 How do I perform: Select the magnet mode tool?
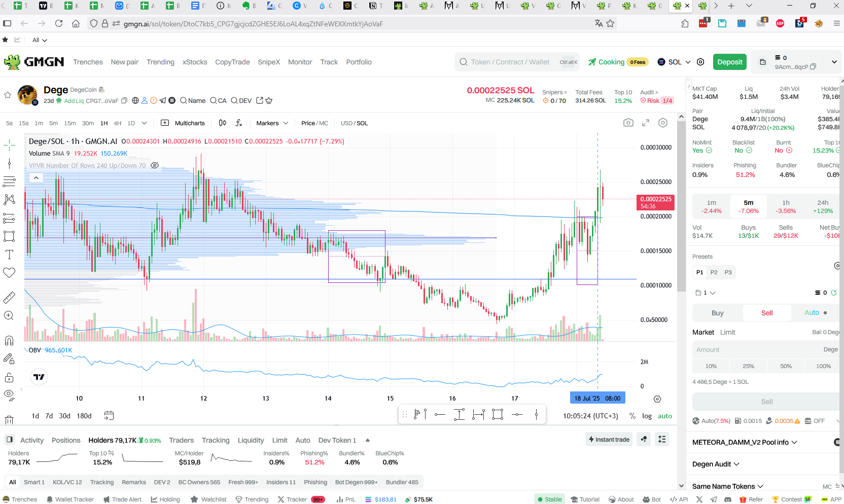pyautogui.click(x=9, y=341)
